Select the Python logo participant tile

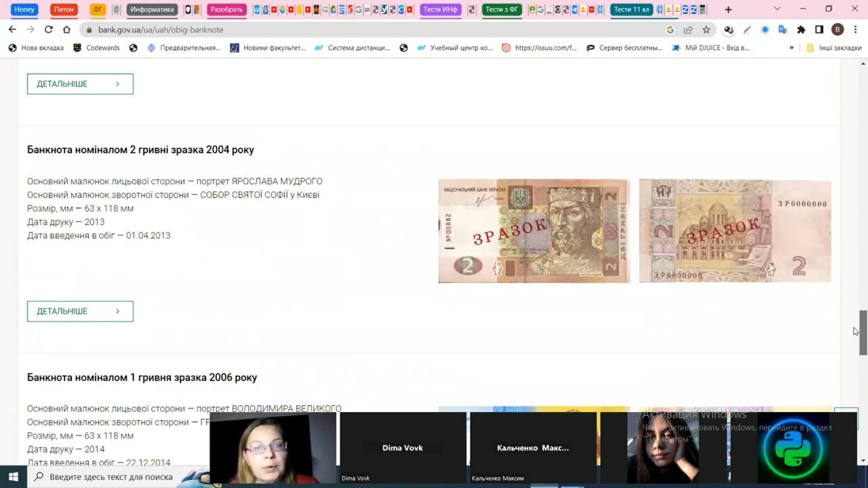click(x=793, y=447)
